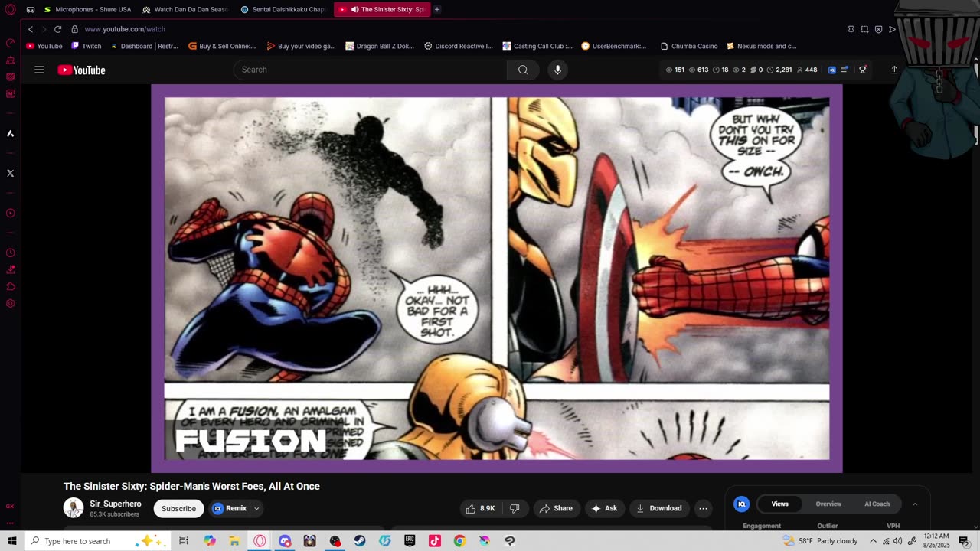980x551 pixels.
Task: Open Sir_Superhero channel name link
Action: click(116, 504)
